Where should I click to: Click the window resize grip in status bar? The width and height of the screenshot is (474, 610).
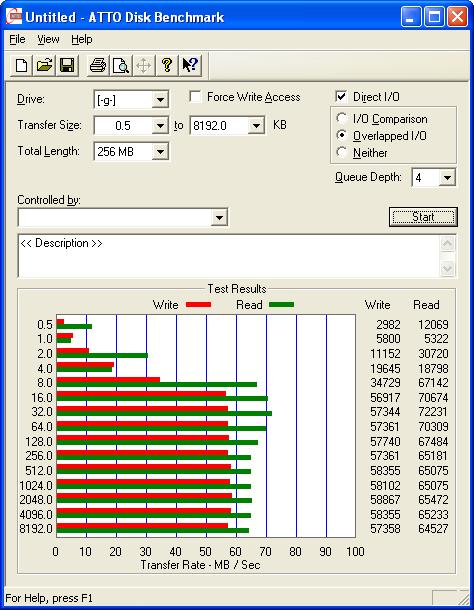point(463,598)
